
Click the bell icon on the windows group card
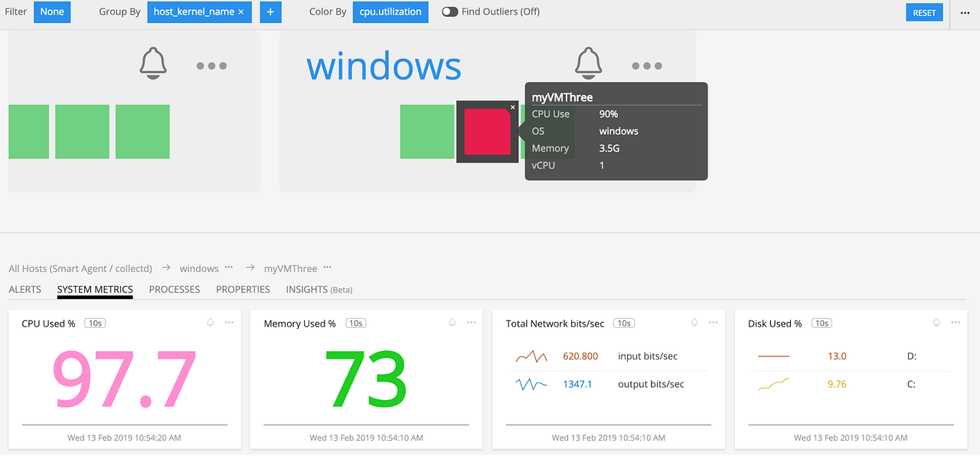point(588,62)
